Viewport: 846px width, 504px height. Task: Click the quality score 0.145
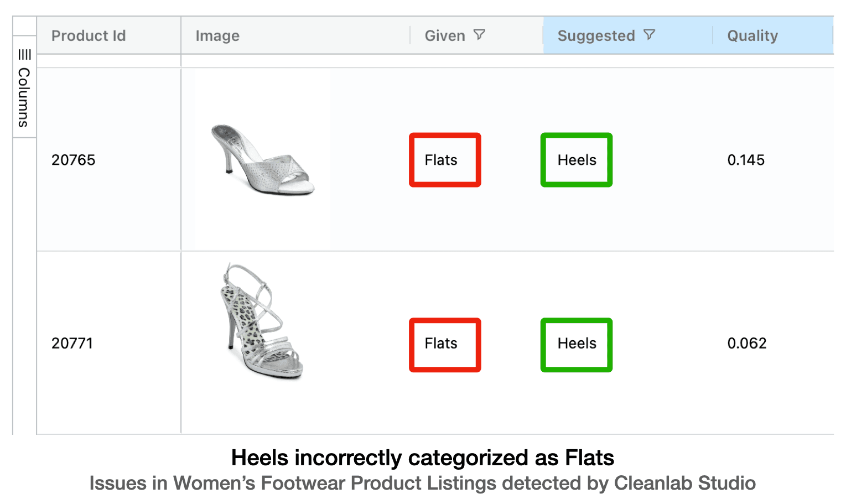point(746,160)
